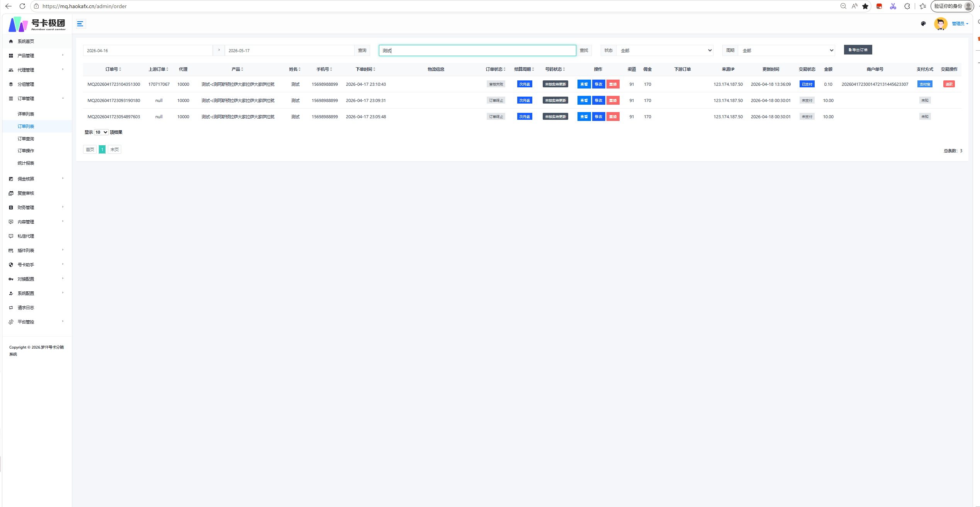Click 退款 on the first order row
Screen dimensions: 980x507
(x=949, y=84)
